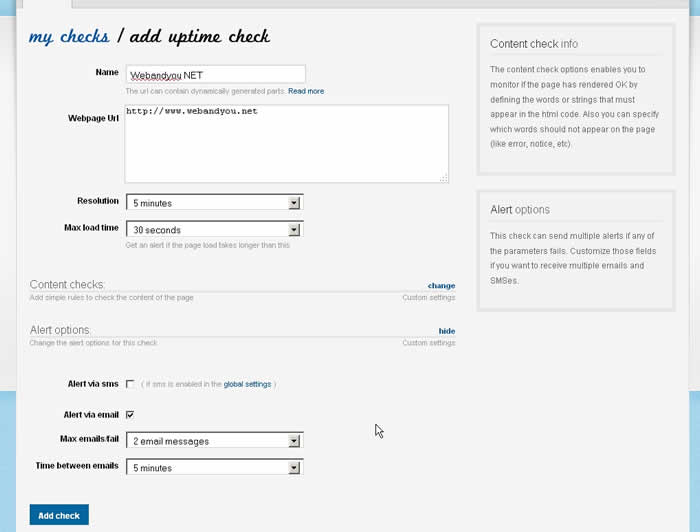Click "hide" link beside Alert options
This screenshot has width=700, height=532.
coord(446,331)
